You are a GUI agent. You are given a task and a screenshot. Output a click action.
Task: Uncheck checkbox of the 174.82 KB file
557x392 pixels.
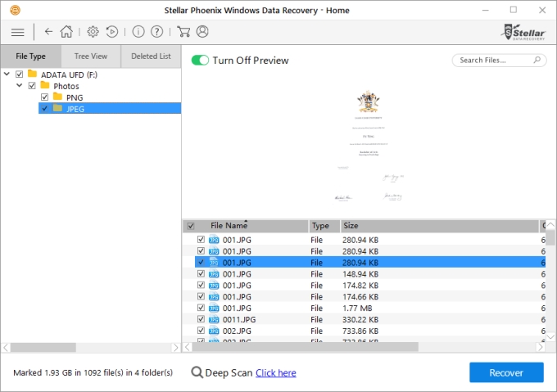pos(201,285)
